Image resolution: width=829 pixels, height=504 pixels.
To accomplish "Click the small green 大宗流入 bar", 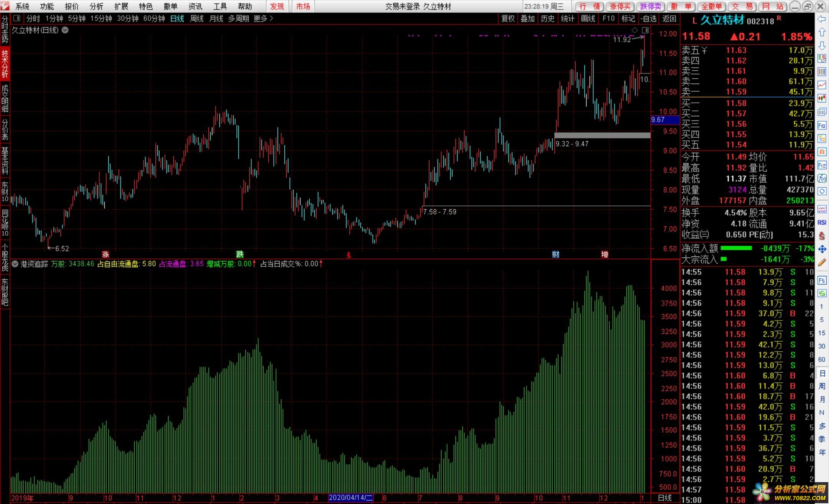I will click(x=723, y=259).
